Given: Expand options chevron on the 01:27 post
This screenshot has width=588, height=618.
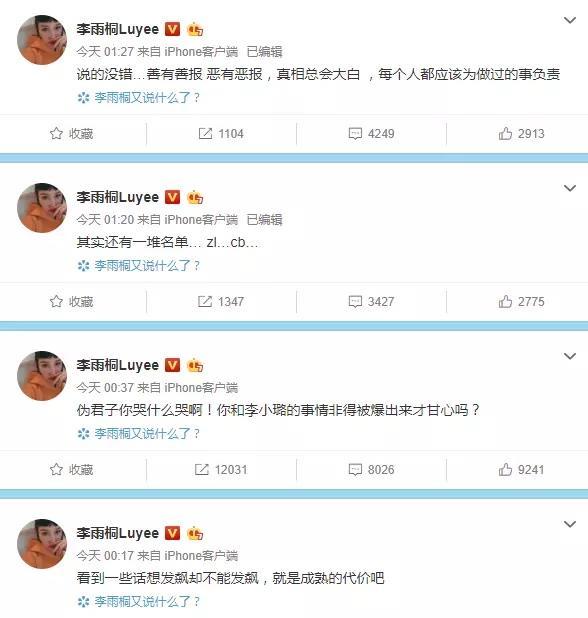Looking at the screenshot, I should pyautogui.click(x=570, y=20).
